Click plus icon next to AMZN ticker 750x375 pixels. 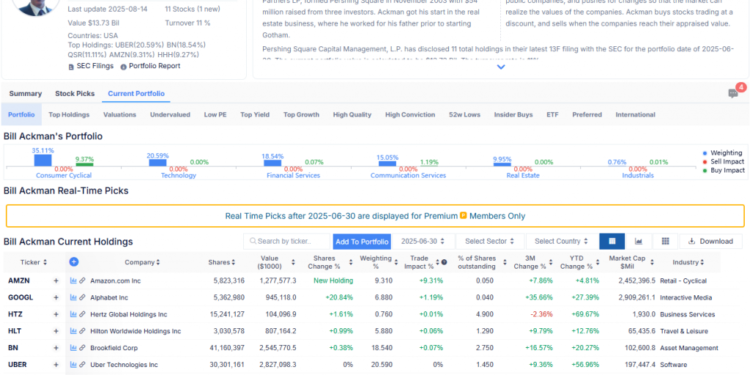pyautogui.click(x=56, y=281)
